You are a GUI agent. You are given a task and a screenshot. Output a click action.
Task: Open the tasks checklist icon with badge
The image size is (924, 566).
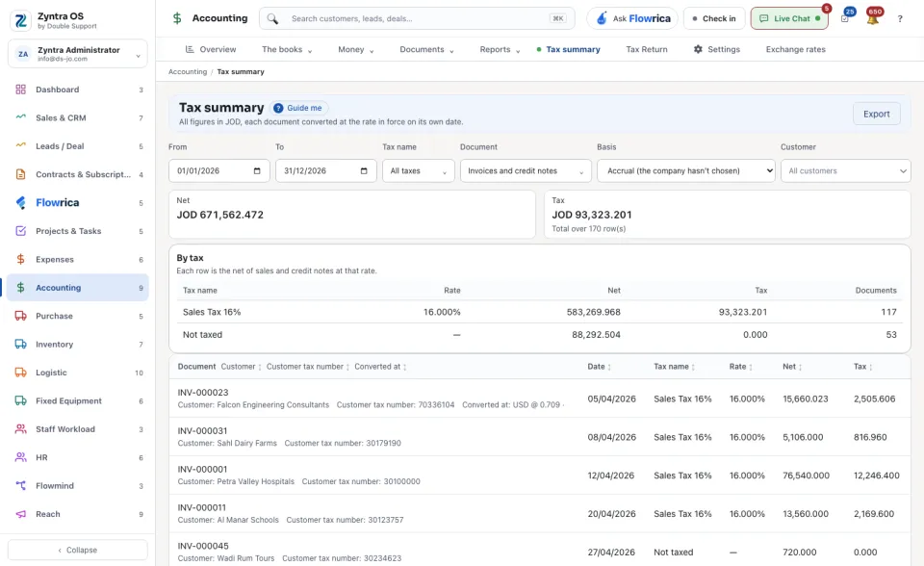point(845,18)
